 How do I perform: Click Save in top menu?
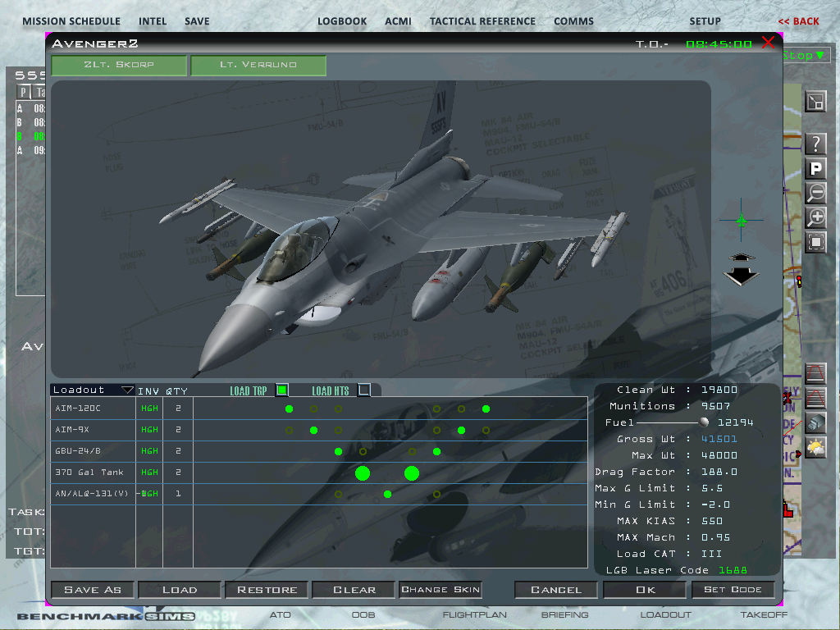click(x=197, y=21)
